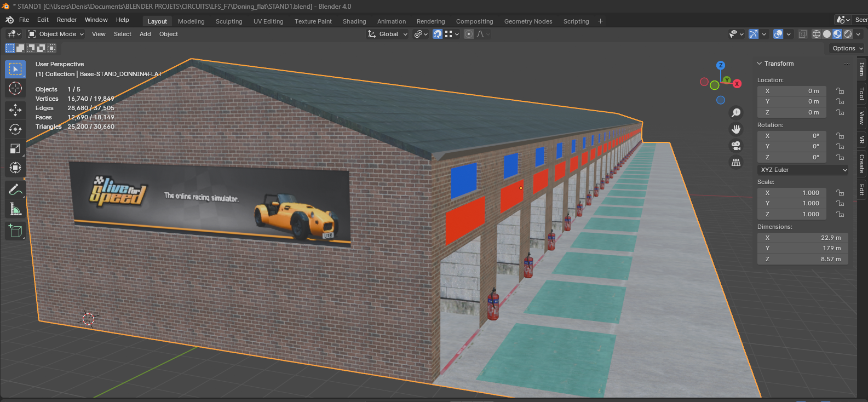Switch to the Shading workspace tab
868x402 pixels.
click(x=354, y=21)
